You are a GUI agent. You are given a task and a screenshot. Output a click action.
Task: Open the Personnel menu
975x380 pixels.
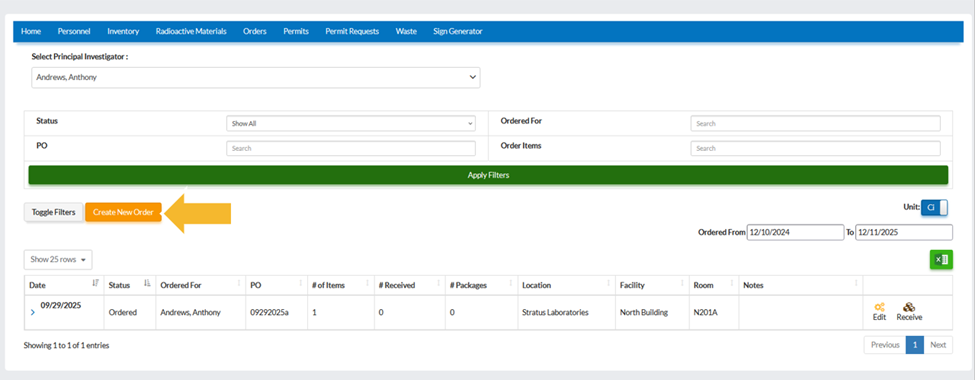tap(74, 31)
